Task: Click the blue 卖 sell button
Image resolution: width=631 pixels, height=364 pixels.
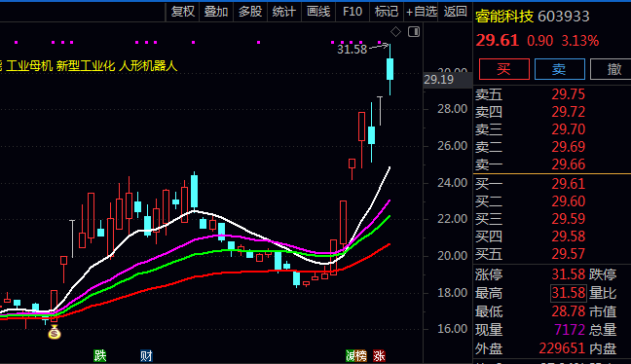Action: [559, 69]
